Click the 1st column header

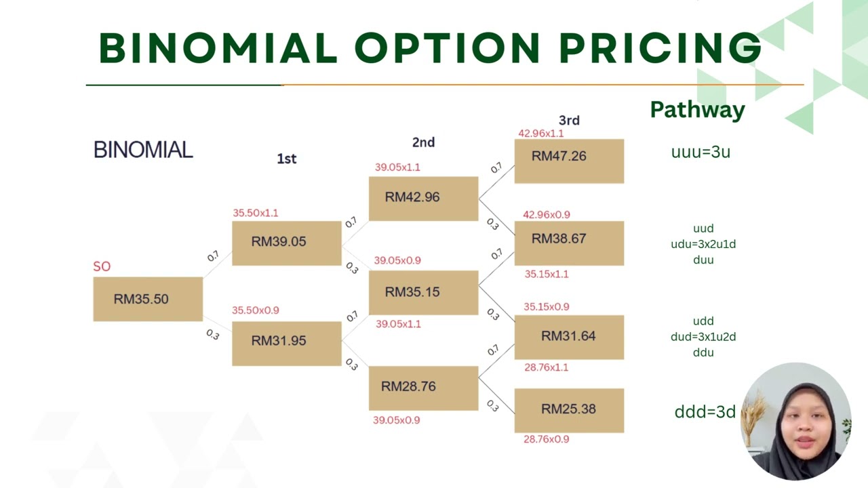[x=287, y=159]
